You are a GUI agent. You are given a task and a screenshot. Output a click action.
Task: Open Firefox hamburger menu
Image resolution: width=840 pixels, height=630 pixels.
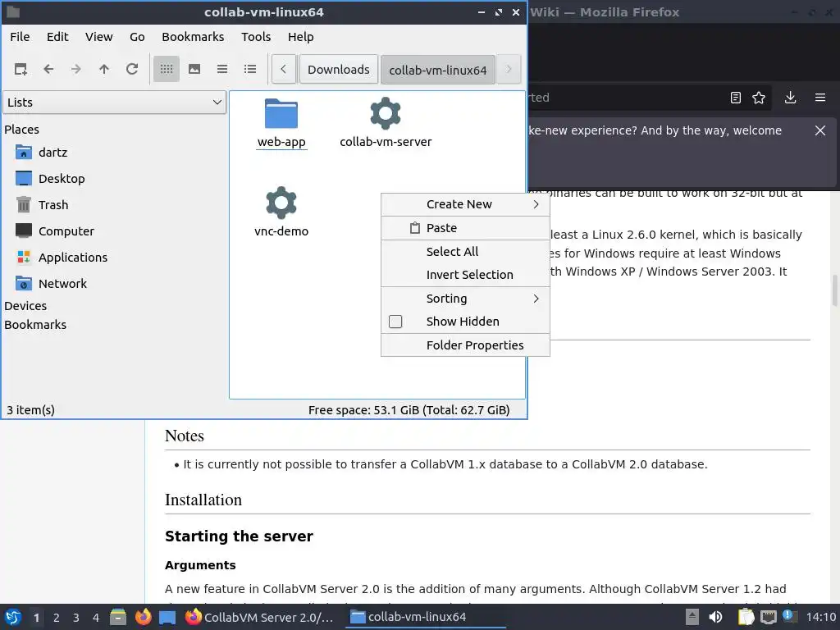coord(820,98)
